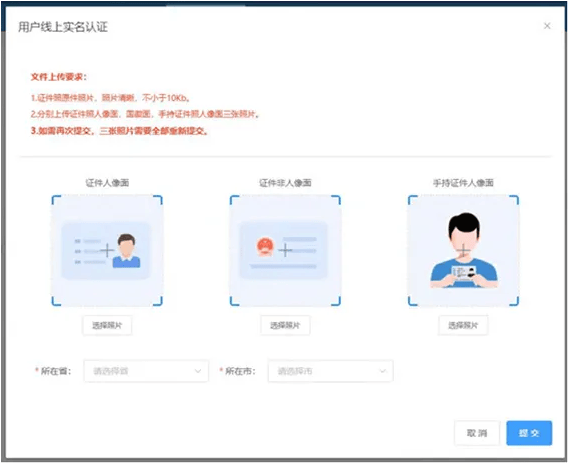Screen dimensions: 569x464
Task: Click 选择照片 button under 证件人像面
Action: click(x=107, y=325)
